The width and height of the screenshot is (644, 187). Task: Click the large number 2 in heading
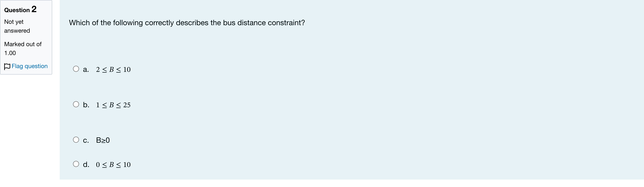tap(34, 9)
